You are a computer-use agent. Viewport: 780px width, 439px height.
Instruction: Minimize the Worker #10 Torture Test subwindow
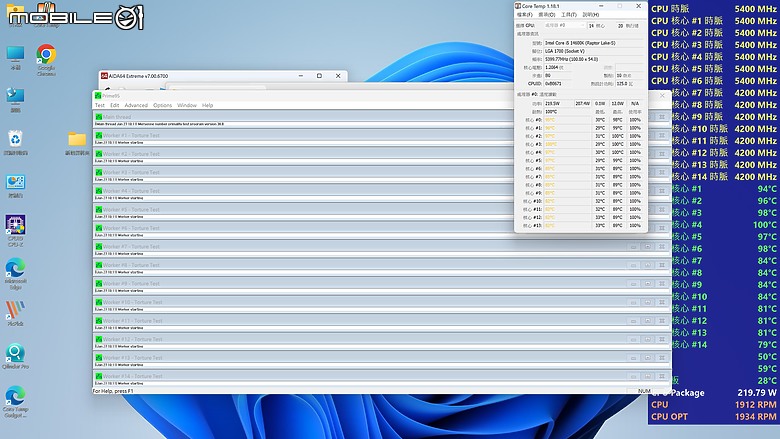point(633,302)
